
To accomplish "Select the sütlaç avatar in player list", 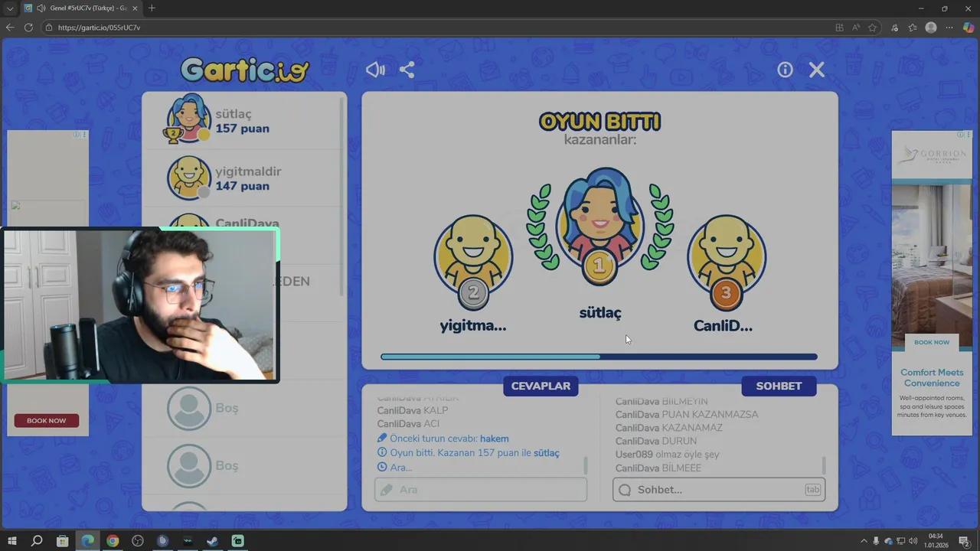I will tap(188, 119).
